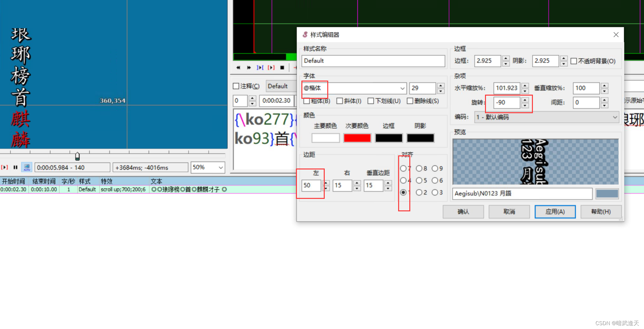Click the Aegisub icon in the 样式编辑器 title bar
Image resolution: width=644 pixels, height=329 pixels.
[305, 35]
